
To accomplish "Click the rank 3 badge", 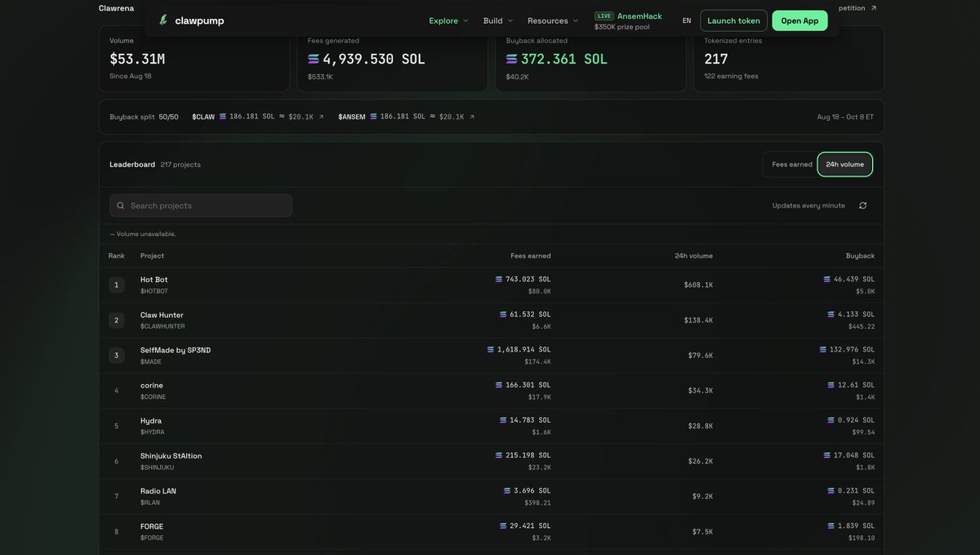I will [x=116, y=356].
